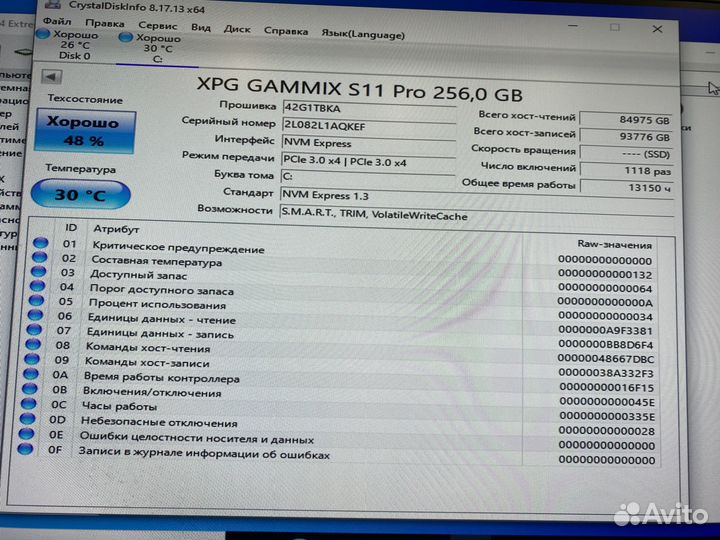This screenshot has width=720, height=540.
Task: Click the status icon for attribute 0D
Action: (28, 418)
